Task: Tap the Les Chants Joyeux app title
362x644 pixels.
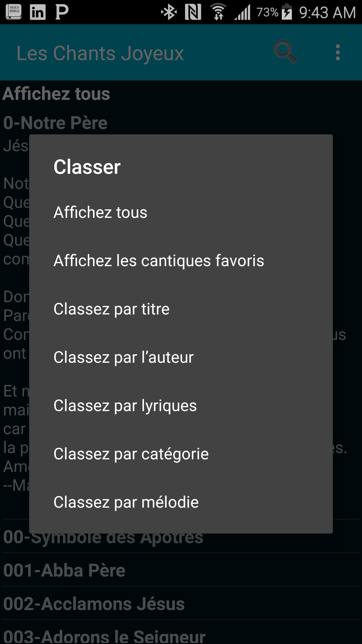Action: [x=100, y=53]
